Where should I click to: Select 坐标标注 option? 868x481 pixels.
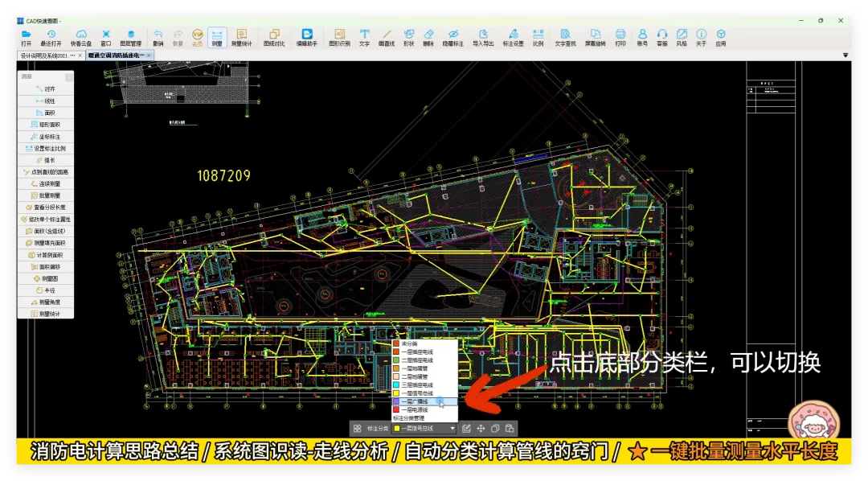pos(45,136)
